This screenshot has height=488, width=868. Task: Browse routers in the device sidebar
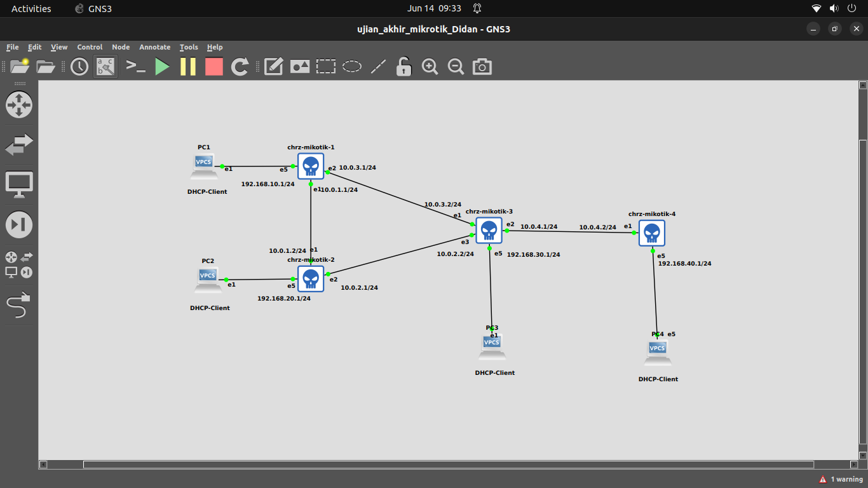click(x=19, y=104)
